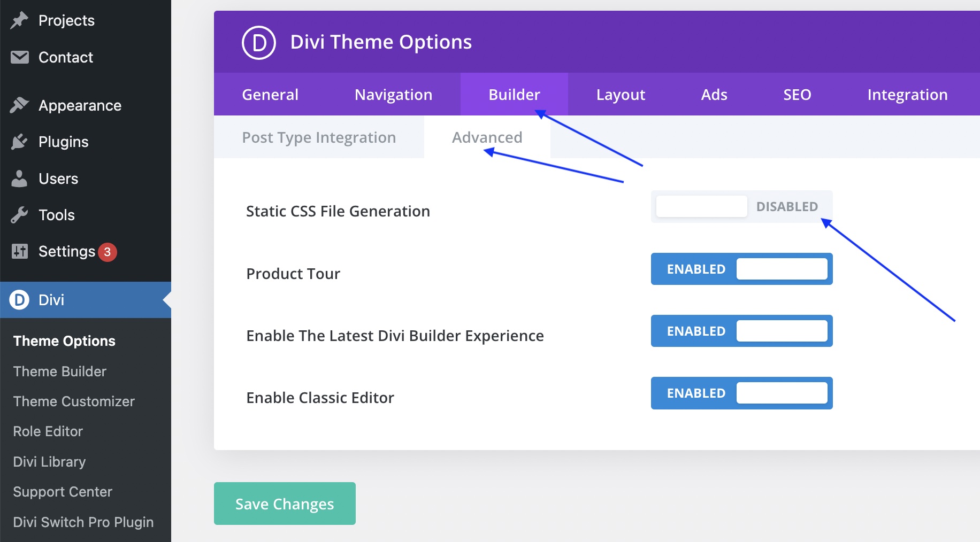Open the SEO tab
The image size is (980, 542).
pos(797,94)
